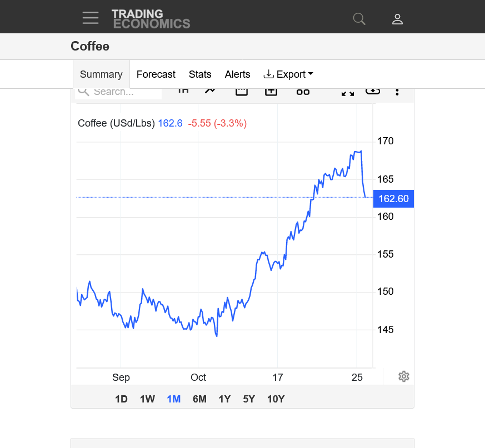Image resolution: width=485 pixels, height=448 pixels.
Task: Click the 145 price axis label
Action: coord(386,330)
